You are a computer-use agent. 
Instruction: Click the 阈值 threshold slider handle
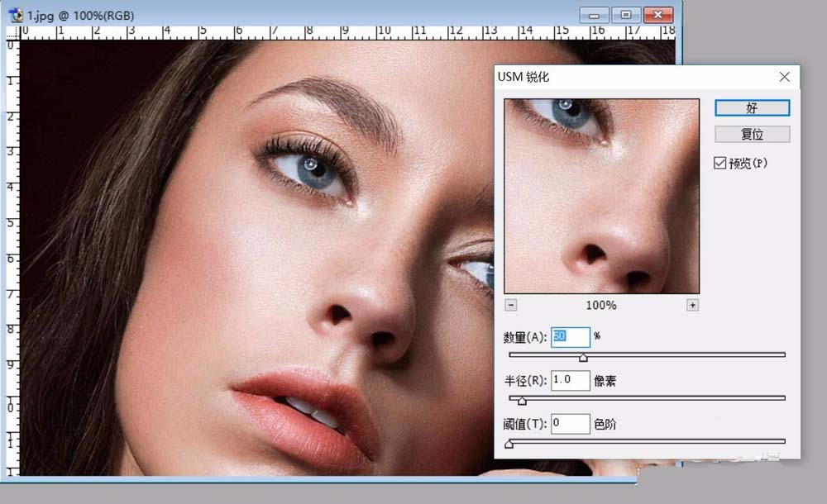click(509, 445)
